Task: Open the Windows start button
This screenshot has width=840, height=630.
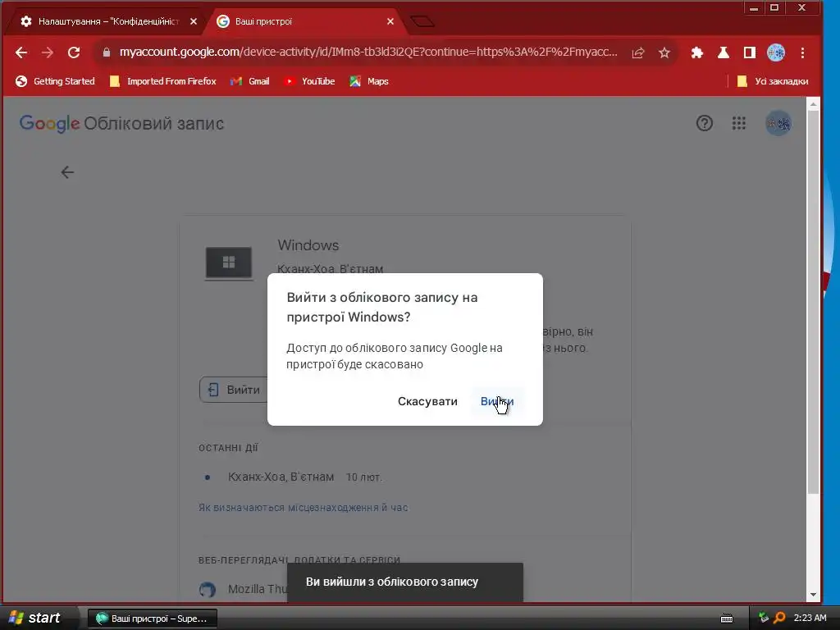Action: coord(34,618)
